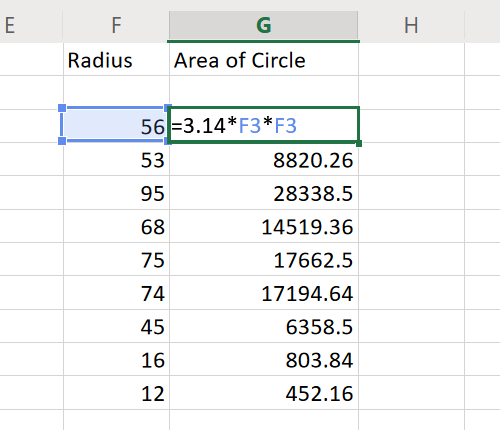
Task: Select the radius cell containing 56
Action: 116,125
